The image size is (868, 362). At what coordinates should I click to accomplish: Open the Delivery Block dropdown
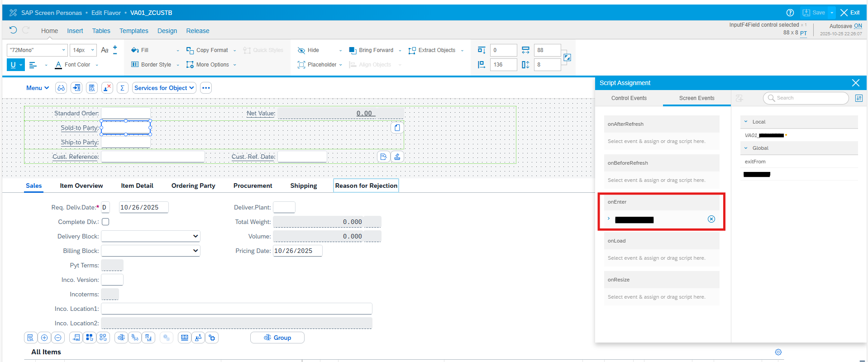[151, 236]
